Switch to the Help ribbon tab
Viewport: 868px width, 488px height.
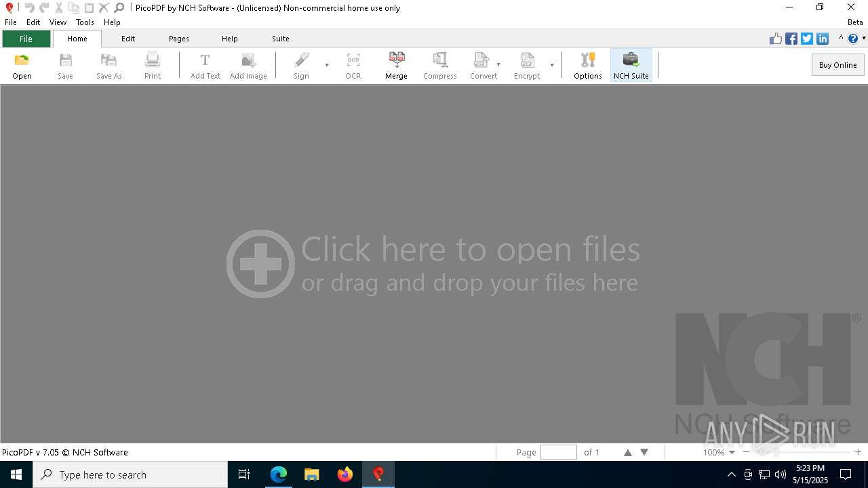coord(230,39)
